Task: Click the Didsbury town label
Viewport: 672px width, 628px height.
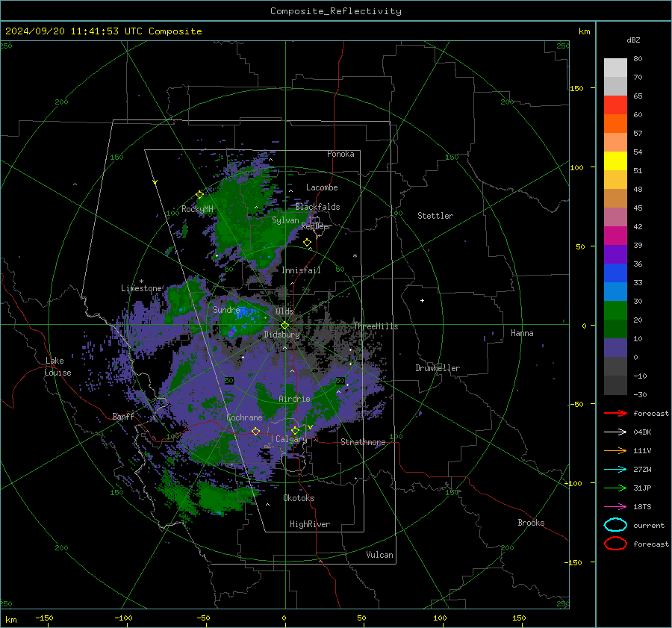Action: [x=281, y=335]
